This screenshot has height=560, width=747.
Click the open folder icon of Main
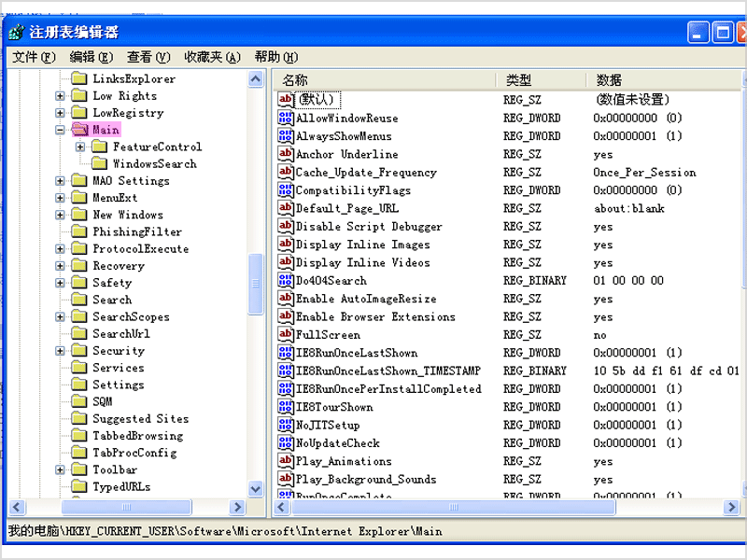pyautogui.click(x=79, y=130)
